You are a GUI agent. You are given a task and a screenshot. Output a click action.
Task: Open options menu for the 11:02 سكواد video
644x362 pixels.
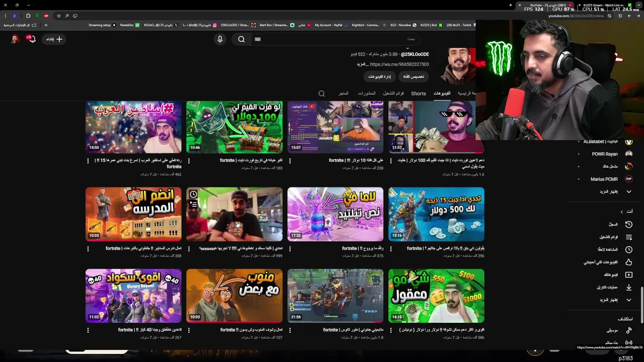click(88, 330)
